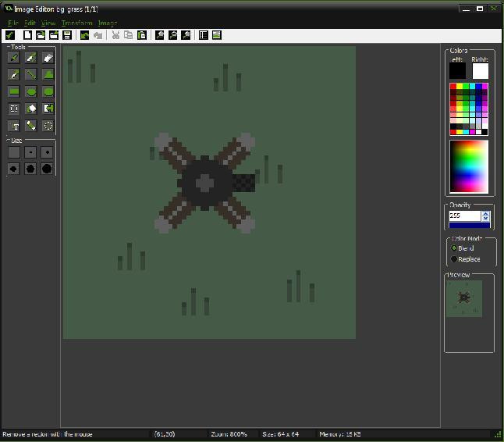
Task: Select the Eraser tool
Action: click(48, 58)
